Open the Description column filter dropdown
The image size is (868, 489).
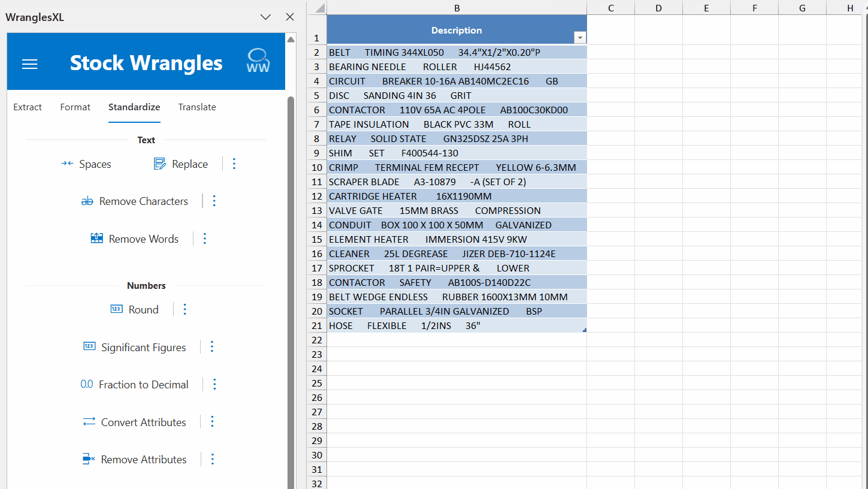[x=579, y=38]
